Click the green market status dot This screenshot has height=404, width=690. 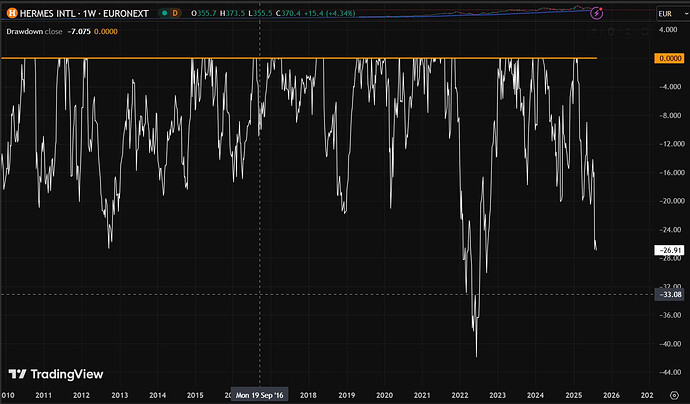(165, 13)
